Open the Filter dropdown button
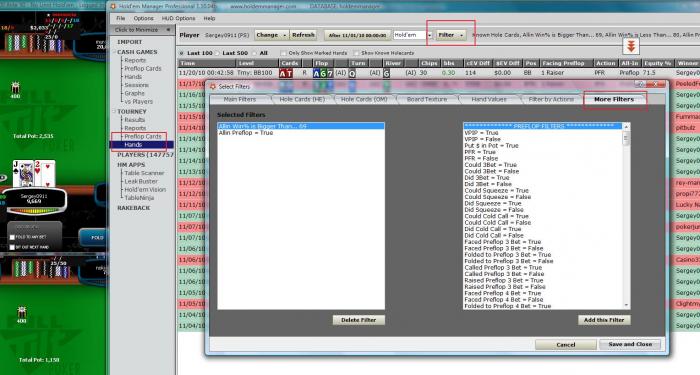 click(x=451, y=35)
